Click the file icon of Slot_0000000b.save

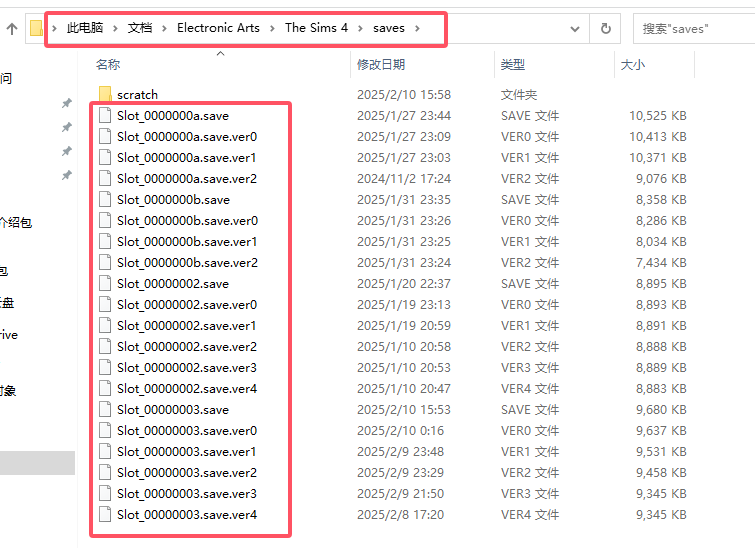click(105, 200)
